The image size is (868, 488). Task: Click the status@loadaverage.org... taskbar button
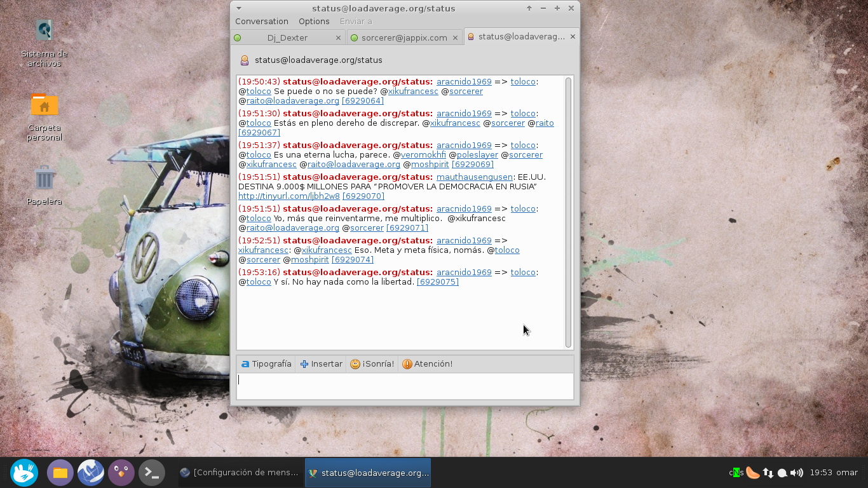coord(368,473)
